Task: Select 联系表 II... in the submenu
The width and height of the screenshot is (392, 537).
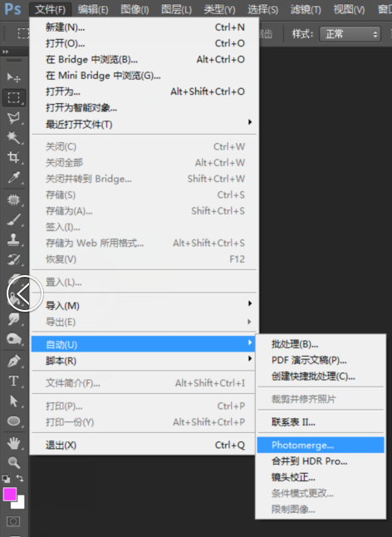Action: [321, 422]
